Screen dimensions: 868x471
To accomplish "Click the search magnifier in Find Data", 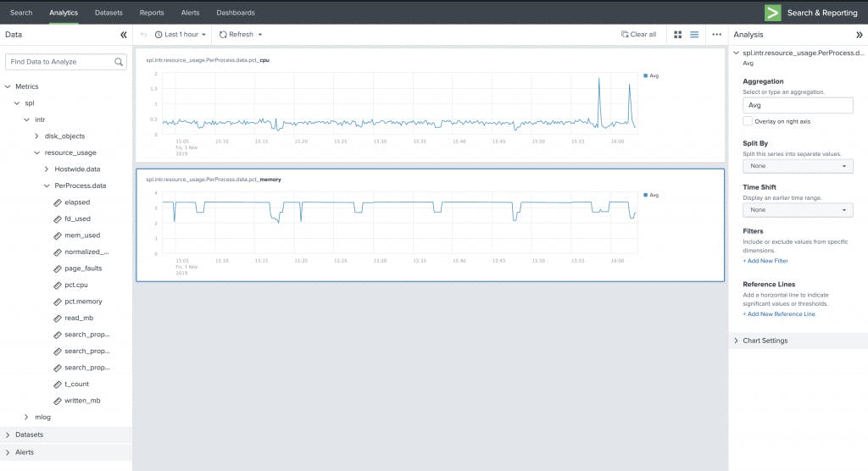I will 119,62.
